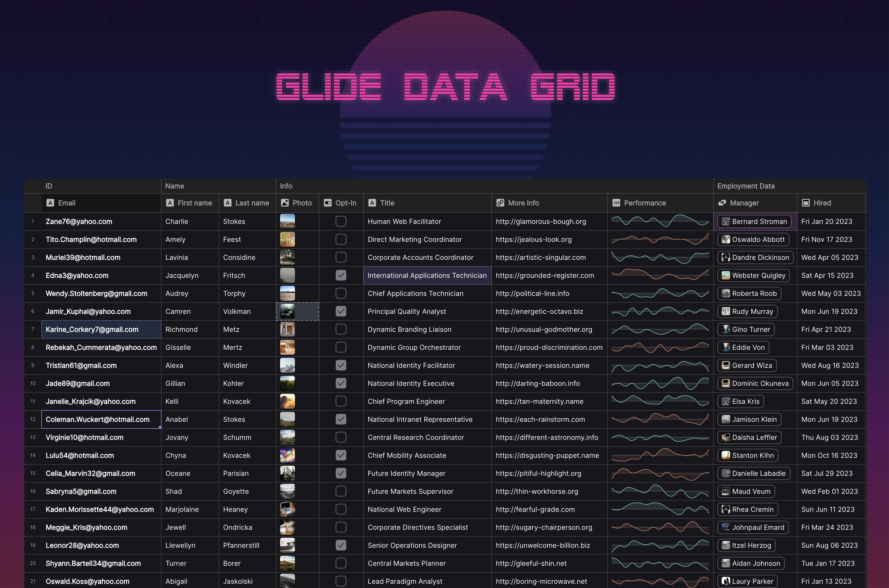Click the Title column header icon
889x588 pixels.
click(x=372, y=203)
